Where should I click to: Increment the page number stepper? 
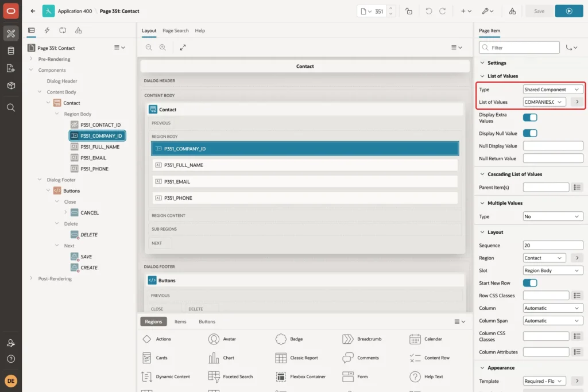tap(390, 8)
